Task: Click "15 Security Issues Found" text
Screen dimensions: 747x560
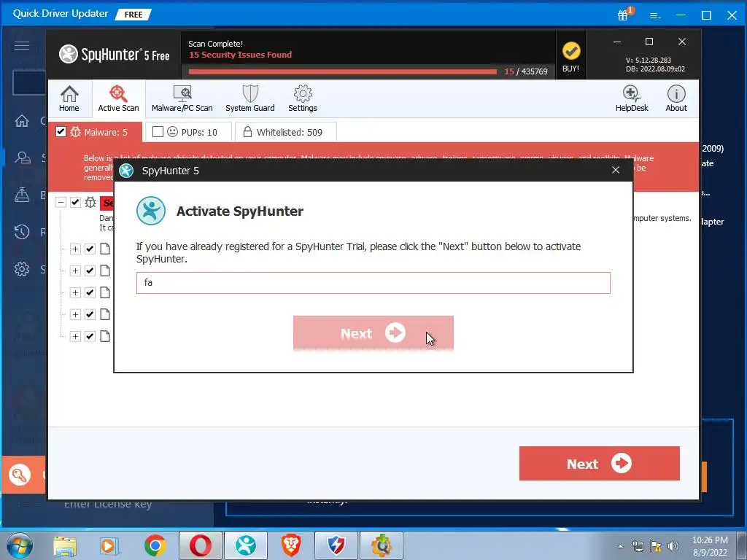Action: [241, 55]
